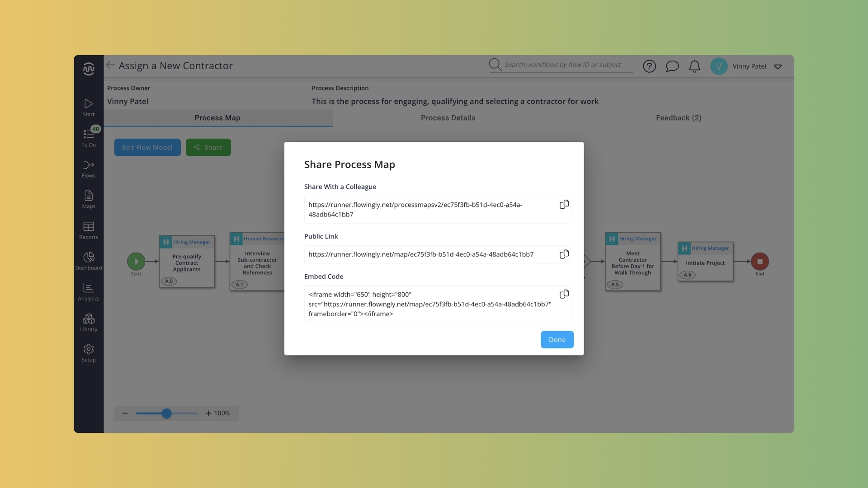Copy the Embed Code snippet
This screenshot has height=488, width=868.
pos(564,294)
